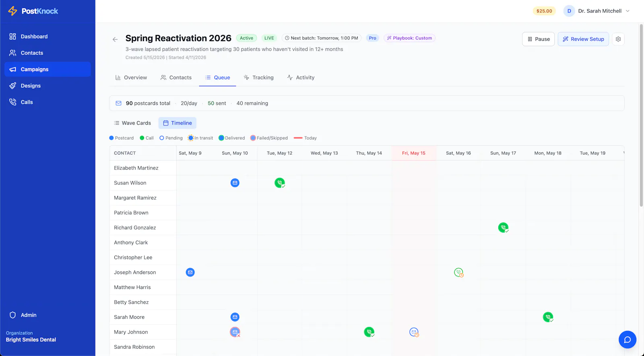Click the Review Setup button
The height and width of the screenshot is (356, 644).
pyautogui.click(x=583, y=39)
